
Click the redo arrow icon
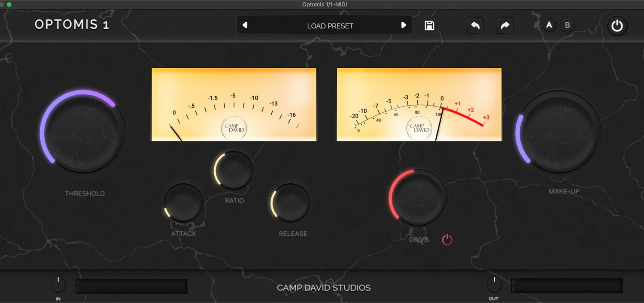pyautogui.click(x=505, y=26)
